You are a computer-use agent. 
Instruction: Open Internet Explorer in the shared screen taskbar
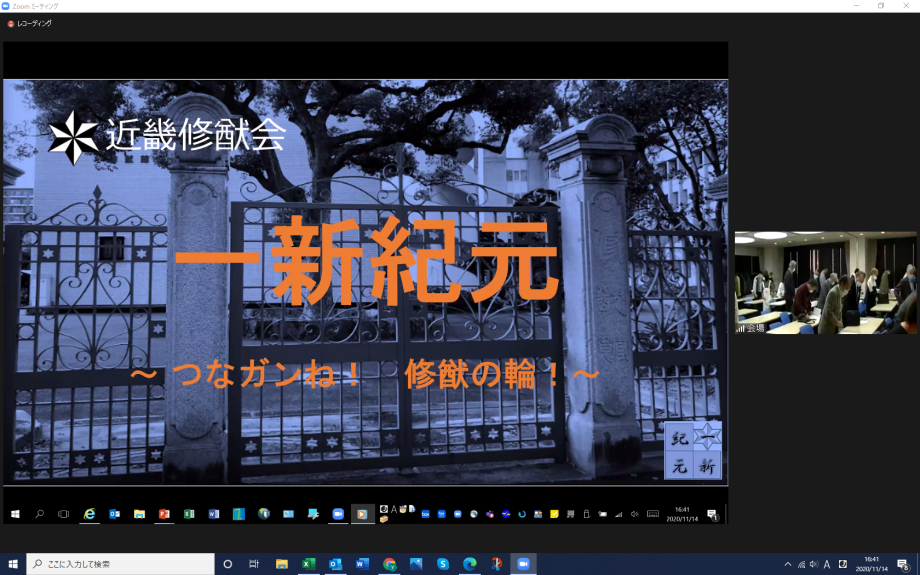click(x=89, y=514)
